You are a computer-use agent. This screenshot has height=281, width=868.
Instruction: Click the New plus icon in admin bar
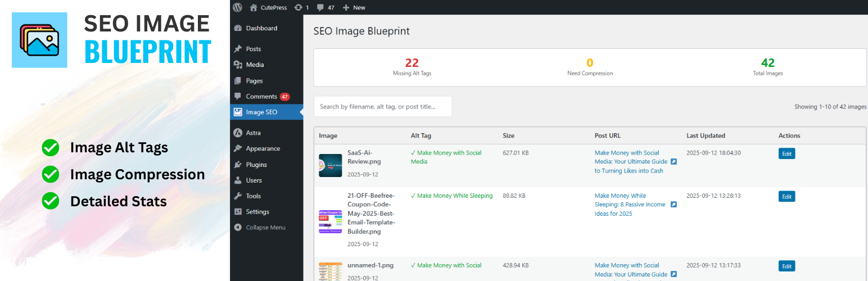(x=346, y=7)
